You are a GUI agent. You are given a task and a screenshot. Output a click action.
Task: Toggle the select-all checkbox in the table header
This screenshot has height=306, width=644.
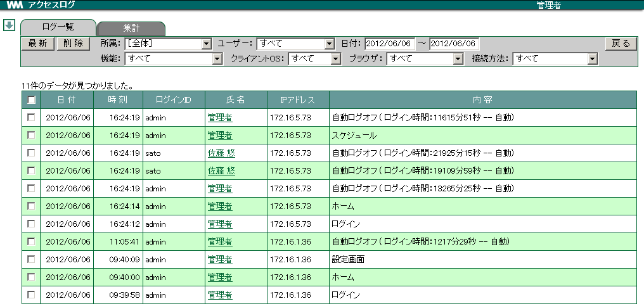31,100
